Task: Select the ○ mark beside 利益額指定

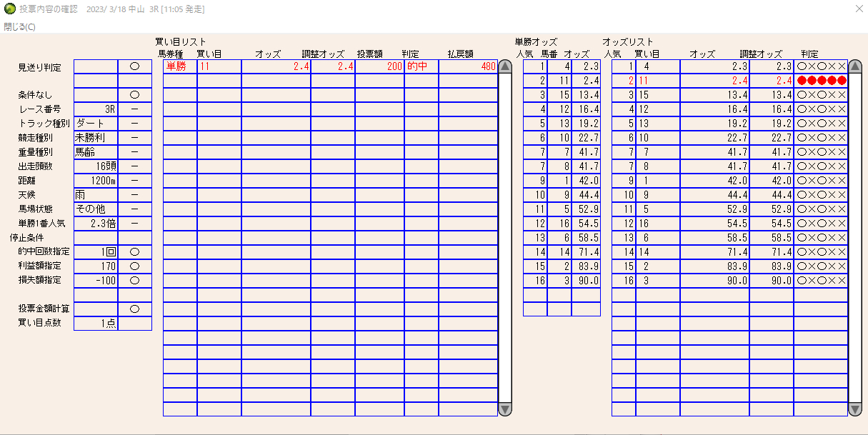Action: [x=134, y=266]
